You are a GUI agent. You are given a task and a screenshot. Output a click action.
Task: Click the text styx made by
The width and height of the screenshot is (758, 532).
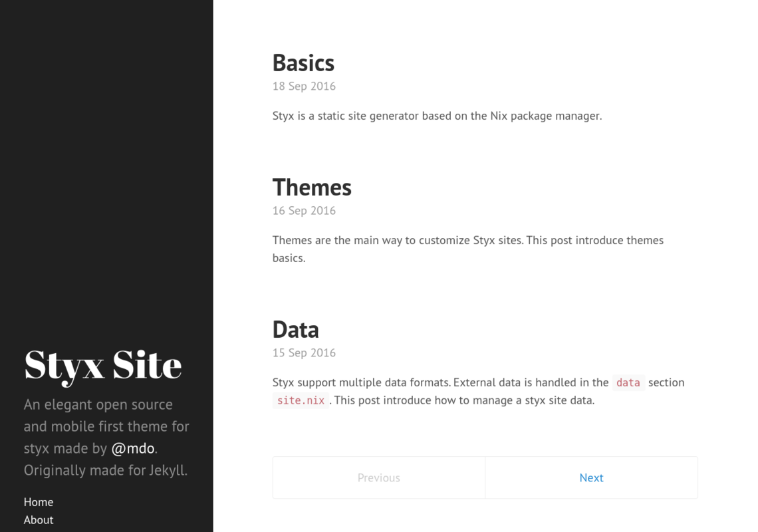tap(65, 448)
